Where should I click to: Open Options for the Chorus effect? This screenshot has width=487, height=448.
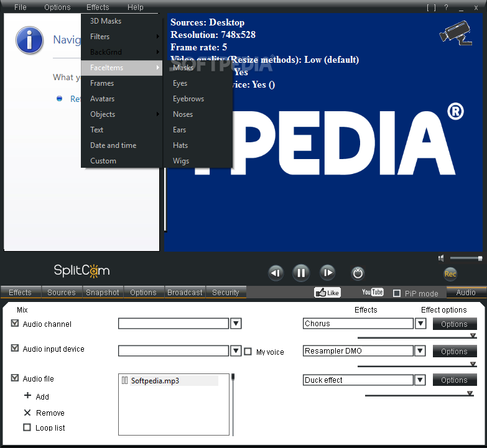pyautogui.click(x=455, y=324)
